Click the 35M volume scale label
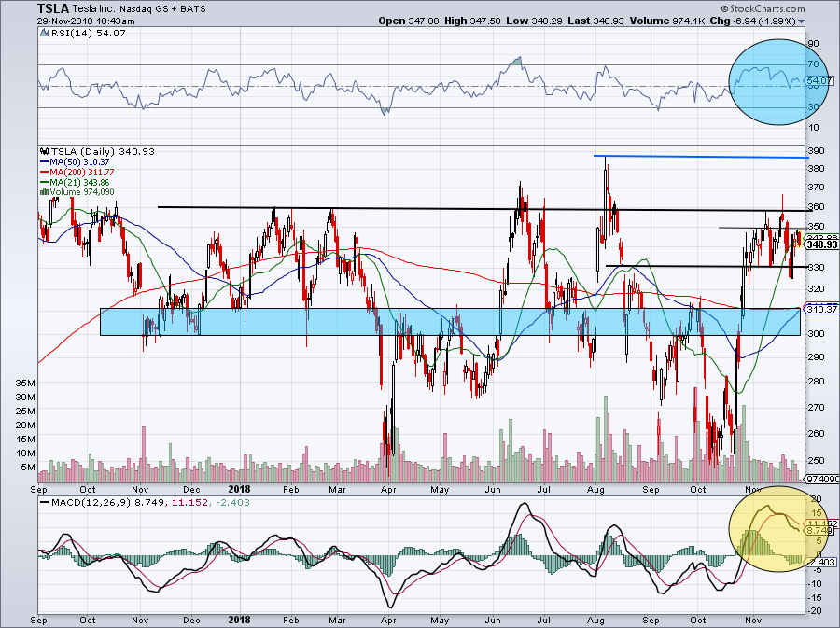 [26, 384]
